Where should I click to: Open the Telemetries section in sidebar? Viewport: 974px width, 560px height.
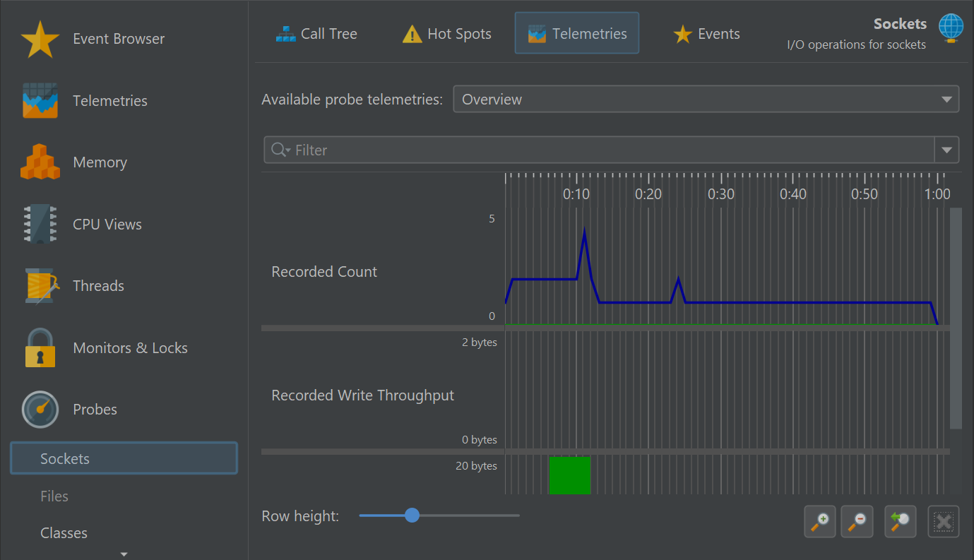point(109,101)
